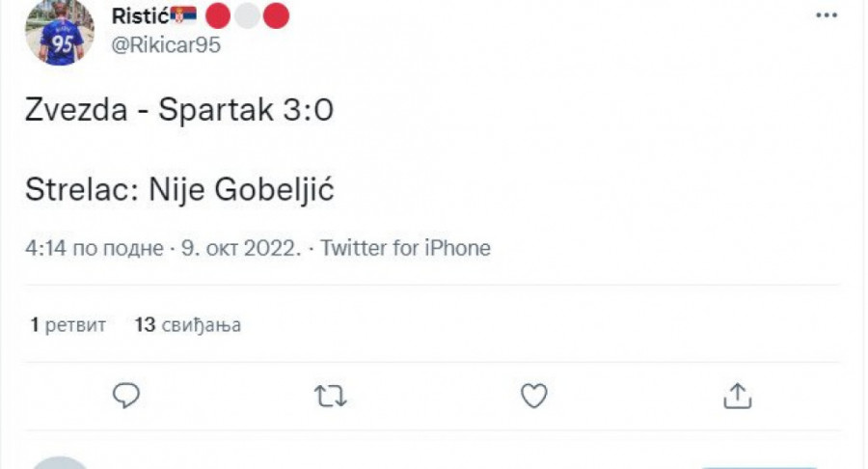
Task: Like the tweet with the heart icon
Action: click(534, 395)
